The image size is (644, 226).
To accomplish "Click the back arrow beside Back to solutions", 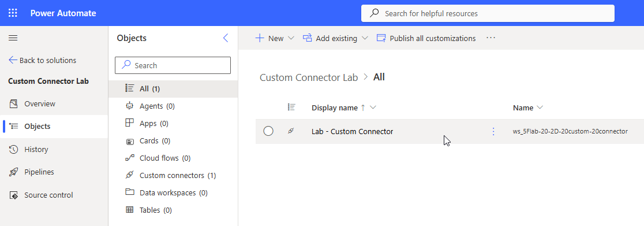I will pos(13,60).
